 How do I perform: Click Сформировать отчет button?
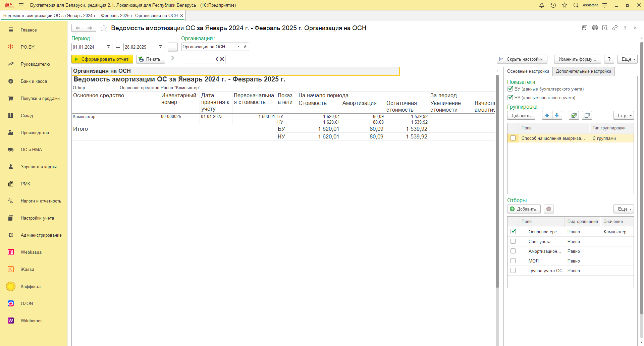[102, 59]
